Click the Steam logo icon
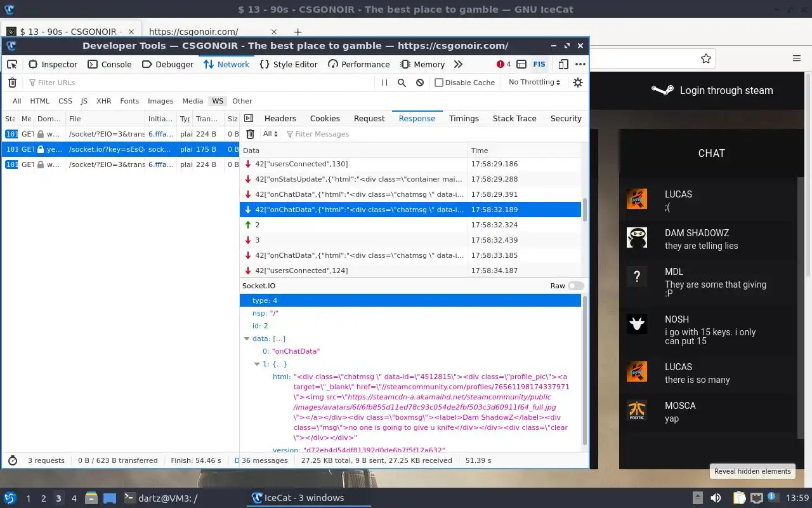 point(662,90)
